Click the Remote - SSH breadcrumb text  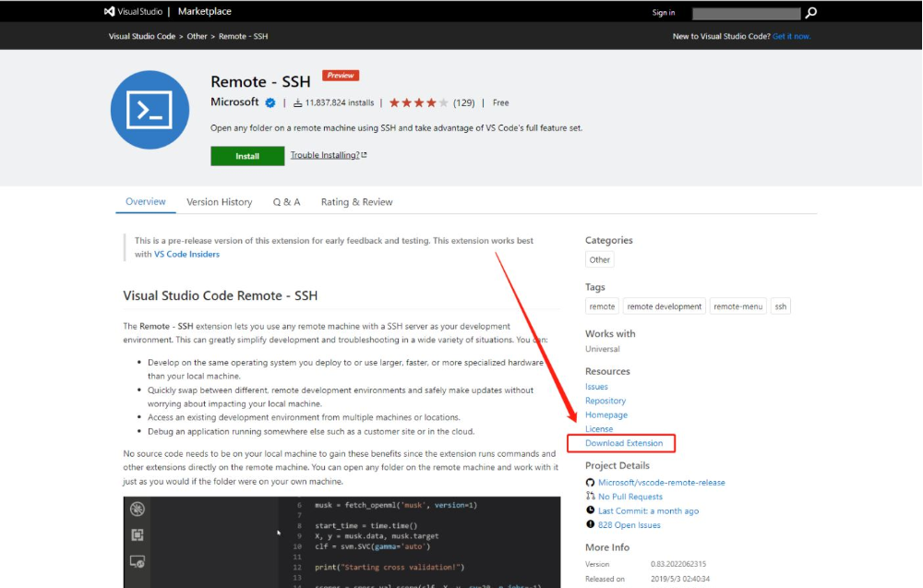point(243,36)
